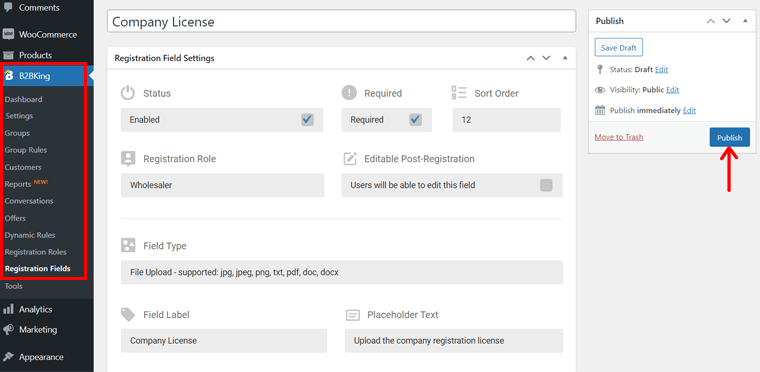Edit the Public visibility link
760x372 pixels.
672,90
